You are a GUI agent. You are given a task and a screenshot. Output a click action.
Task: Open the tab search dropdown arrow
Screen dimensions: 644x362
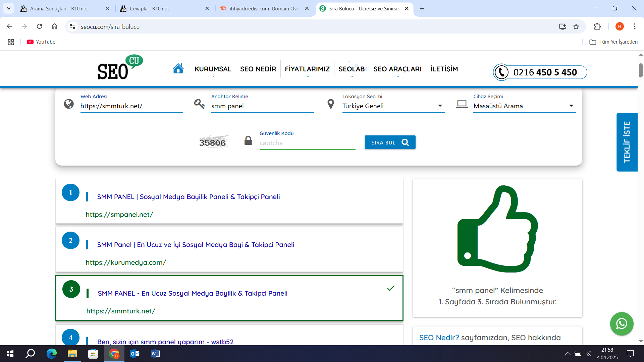[x=9, y=8]
